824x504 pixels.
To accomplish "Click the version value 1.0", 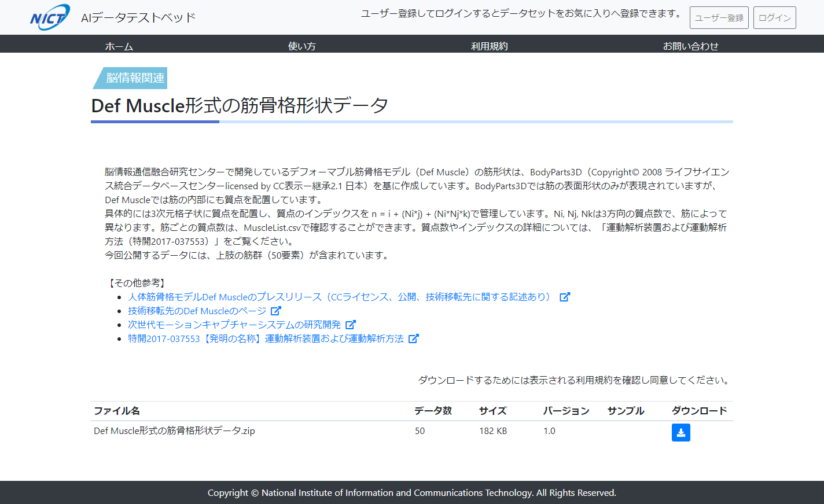I will click(x=549, y=431).
